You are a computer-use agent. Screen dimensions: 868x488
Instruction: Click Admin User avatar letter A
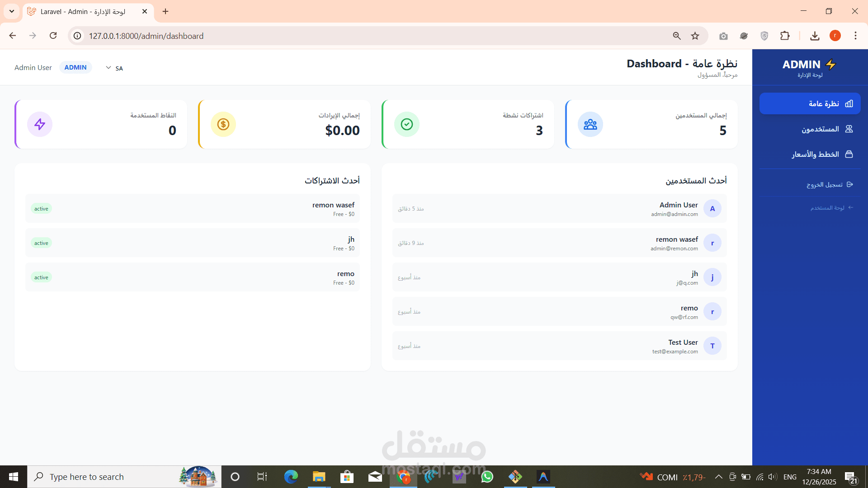pyautogui.click(x=712, y=208)
